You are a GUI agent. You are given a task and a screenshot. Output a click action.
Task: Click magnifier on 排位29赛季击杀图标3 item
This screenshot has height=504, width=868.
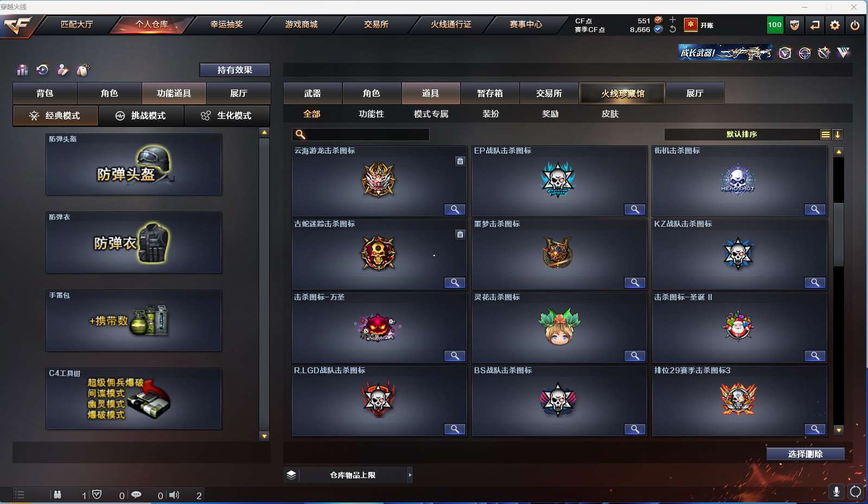(x=814, y=429)
